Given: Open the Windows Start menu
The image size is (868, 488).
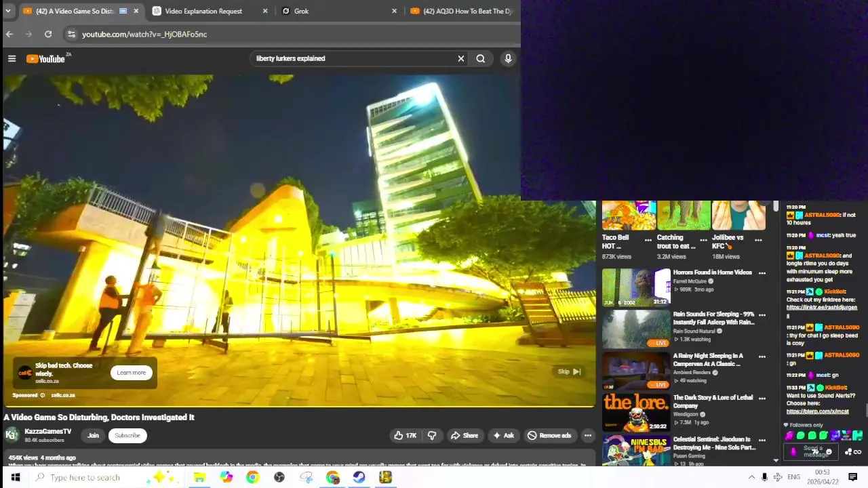Looking at the screenshot, I should click(x=15, y=477).
